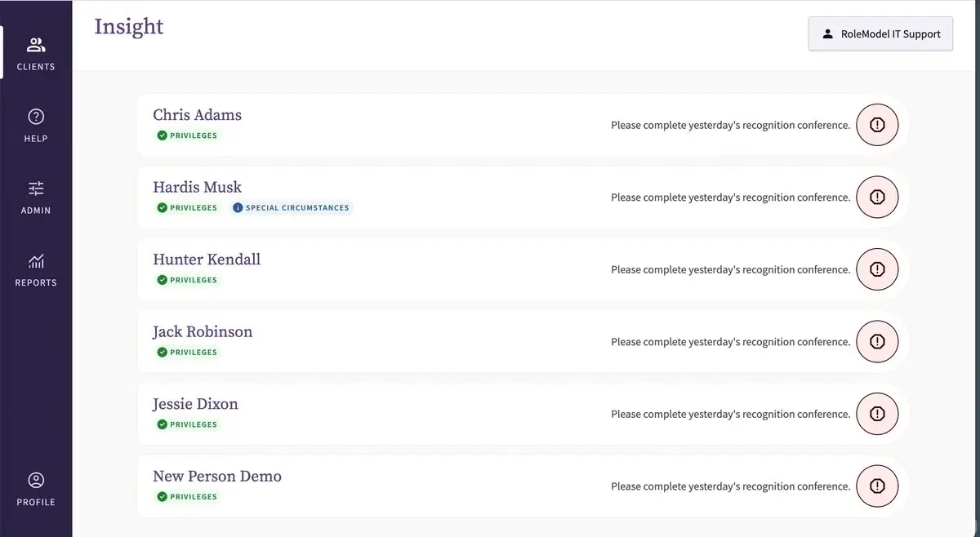Image resolution: width=980 pixels, height=537 pixels.
Task: Click the Privileges badge under Hunter Kendall
Action: (187, 280)
